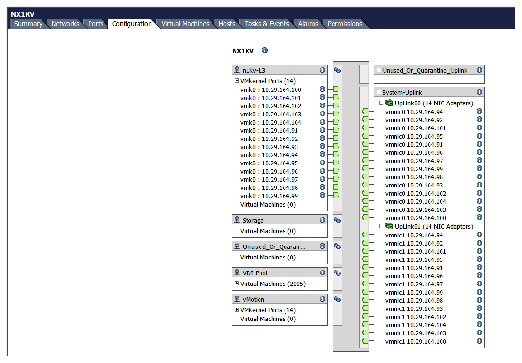Select vmk0 : 10.29.164.97 entry
This screenshot has height=363, width=522.
pos(269,179)
